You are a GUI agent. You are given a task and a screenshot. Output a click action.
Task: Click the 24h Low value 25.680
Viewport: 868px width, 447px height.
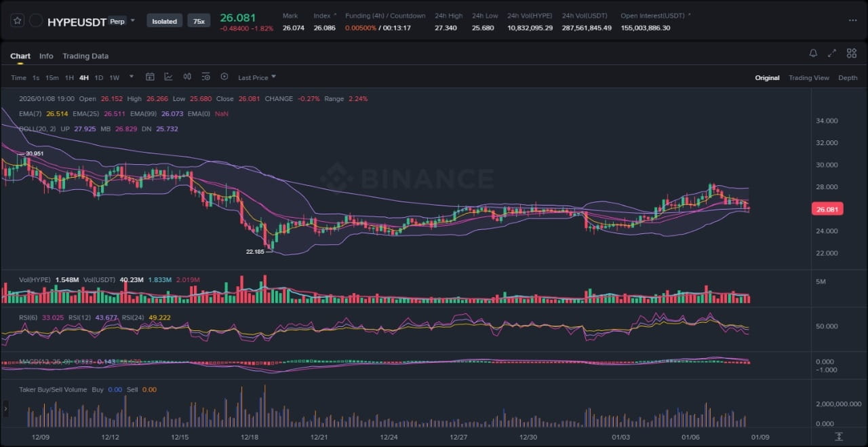(x=484, y=28)
